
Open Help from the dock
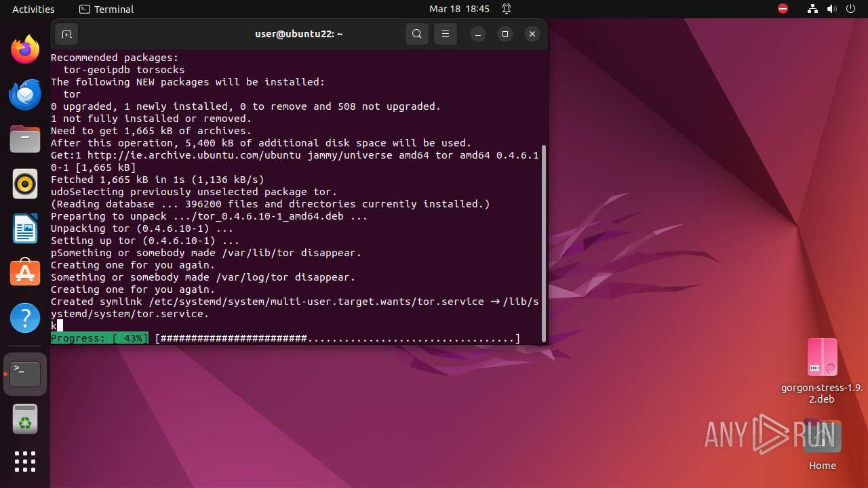click(25, 317)
